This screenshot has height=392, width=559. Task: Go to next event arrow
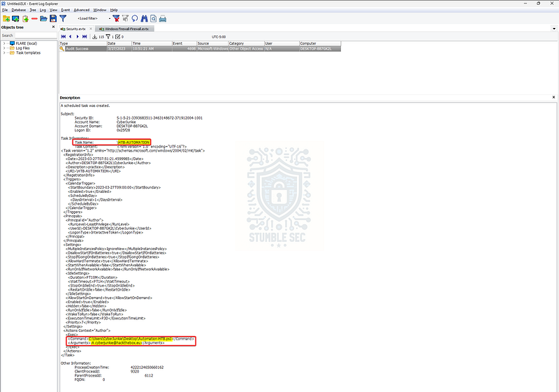pos(78,37)
